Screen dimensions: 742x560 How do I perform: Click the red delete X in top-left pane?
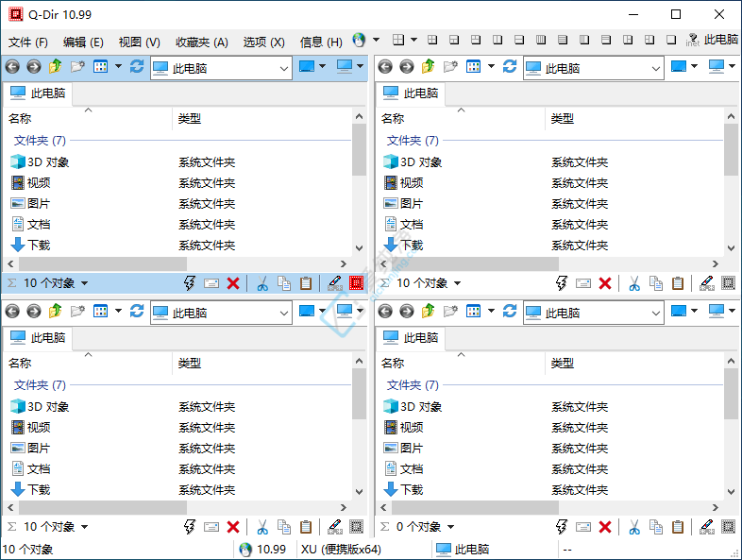click(232, 283)
